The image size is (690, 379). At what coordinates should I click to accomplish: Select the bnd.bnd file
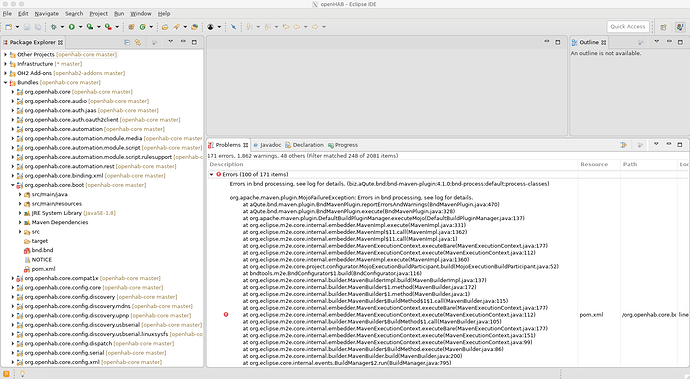click(42, 250)
